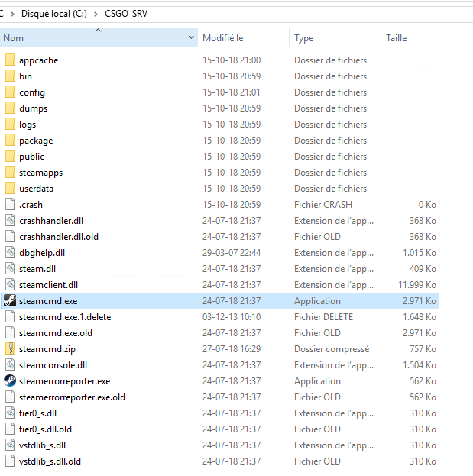Click the steamcmd.zip archive icon
Screen dimensions: 473x476
click(x=10, y=349)
